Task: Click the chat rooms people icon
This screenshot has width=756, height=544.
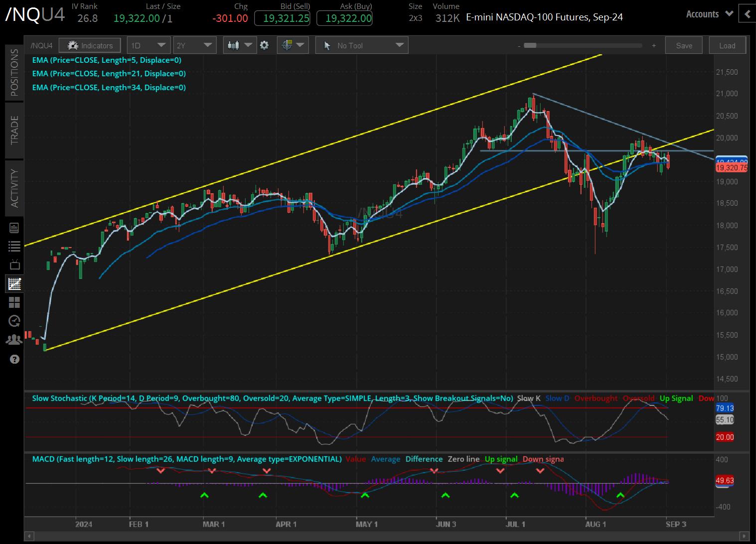Action: coord(14,339)
